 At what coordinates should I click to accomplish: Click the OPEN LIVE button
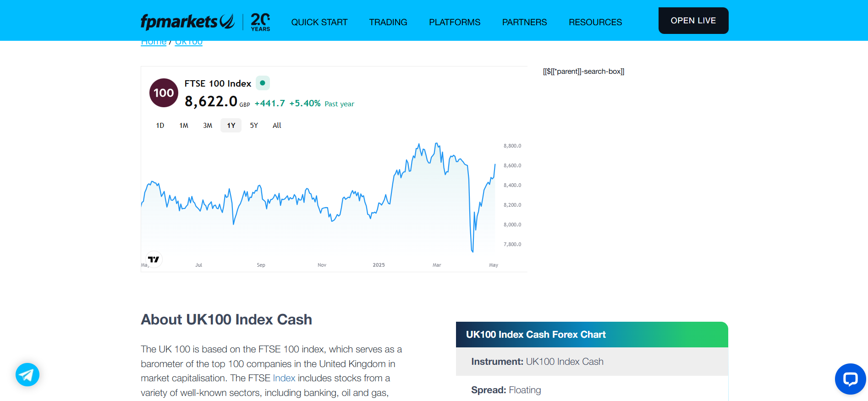tap(693, 20)
